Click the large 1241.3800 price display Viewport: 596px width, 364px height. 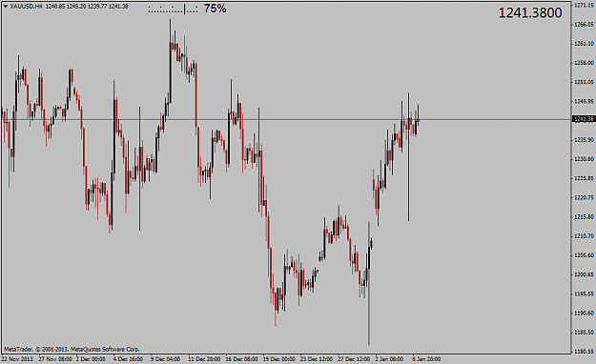[530, 13]
